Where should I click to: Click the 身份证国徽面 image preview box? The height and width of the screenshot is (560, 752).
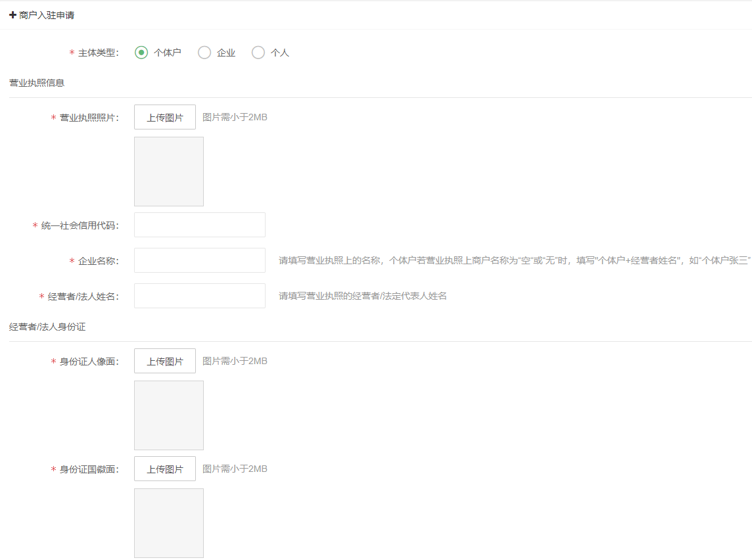[169, 523]
